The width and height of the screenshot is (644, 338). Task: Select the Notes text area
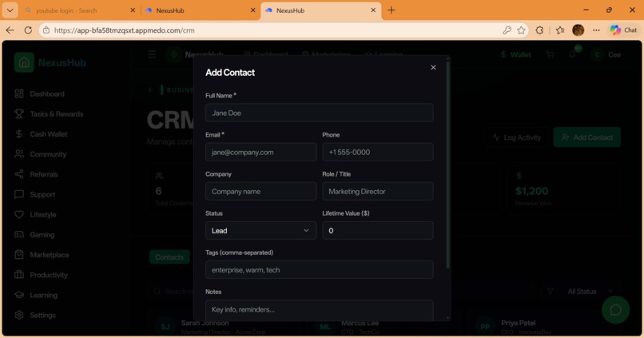point(319,310)
